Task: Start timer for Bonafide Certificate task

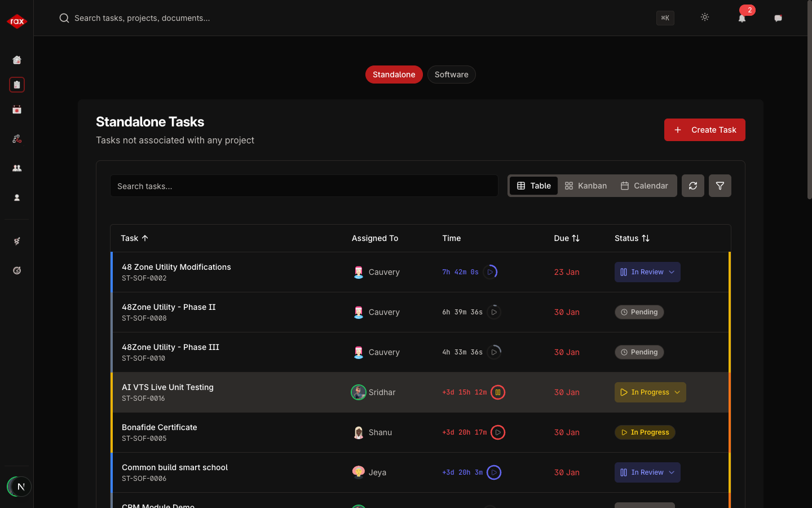Action: [498, 432]
